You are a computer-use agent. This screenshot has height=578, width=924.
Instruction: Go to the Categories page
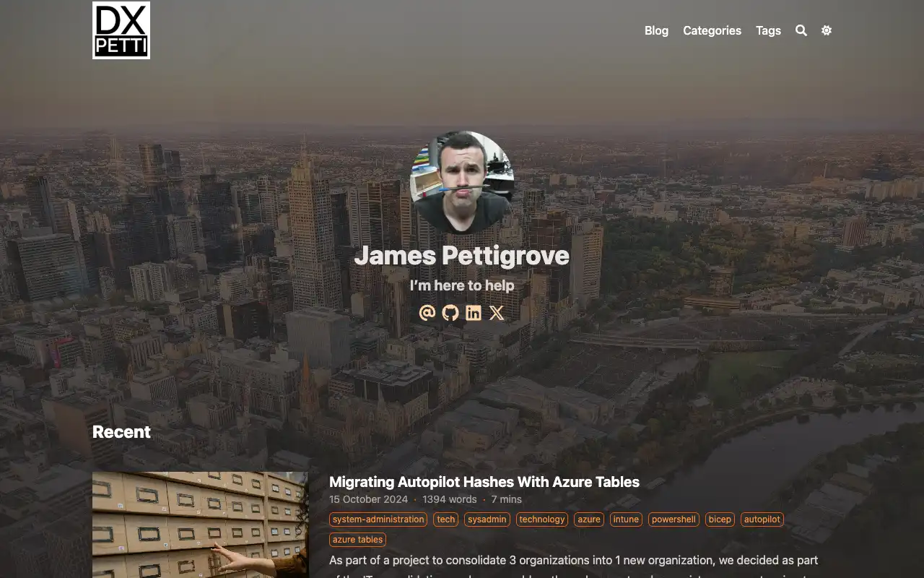coord(712,30)
